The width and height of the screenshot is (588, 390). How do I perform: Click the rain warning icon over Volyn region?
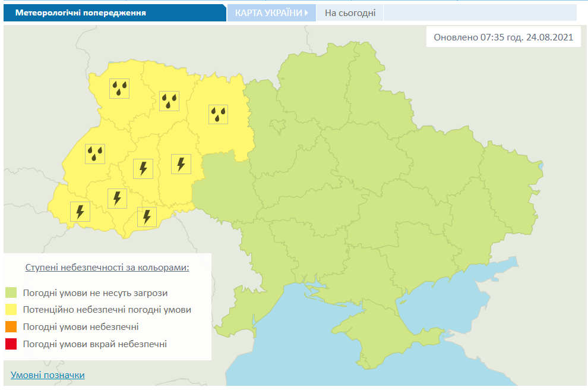(x=119, y=88)
